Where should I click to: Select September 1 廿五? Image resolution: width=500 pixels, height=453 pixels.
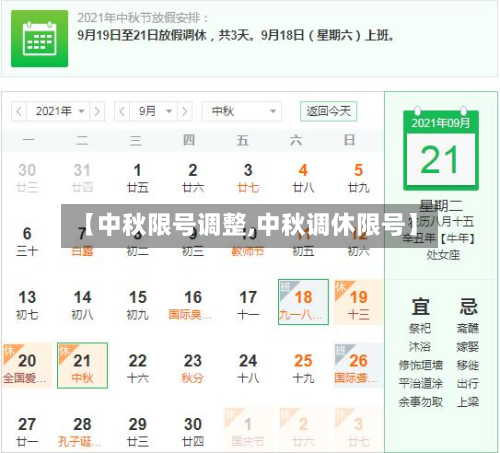click(x=138, y=178)
